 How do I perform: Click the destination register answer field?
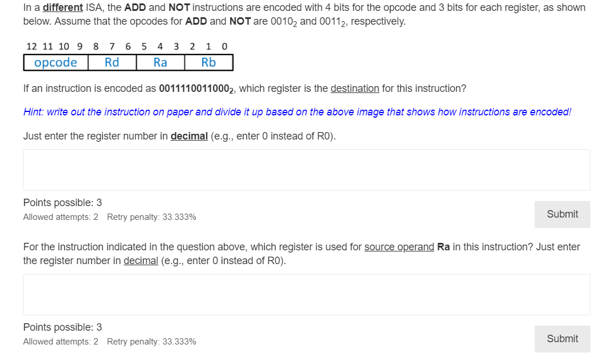pos(306,169)
